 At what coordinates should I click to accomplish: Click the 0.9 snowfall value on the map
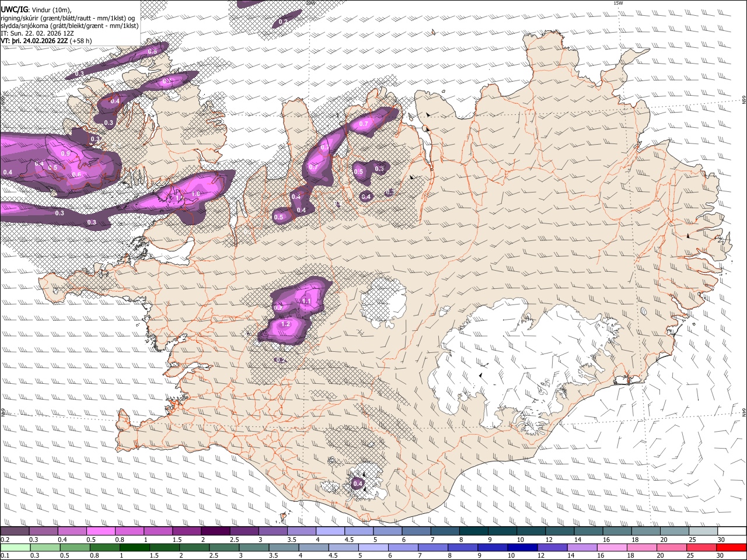coord(65,153)
